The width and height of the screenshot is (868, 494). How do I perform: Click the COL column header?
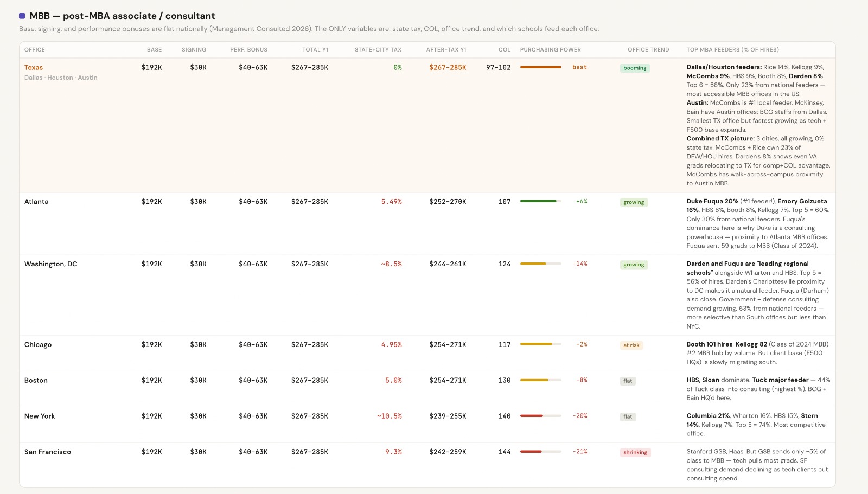pyautogui.click(x=505, y=50)
